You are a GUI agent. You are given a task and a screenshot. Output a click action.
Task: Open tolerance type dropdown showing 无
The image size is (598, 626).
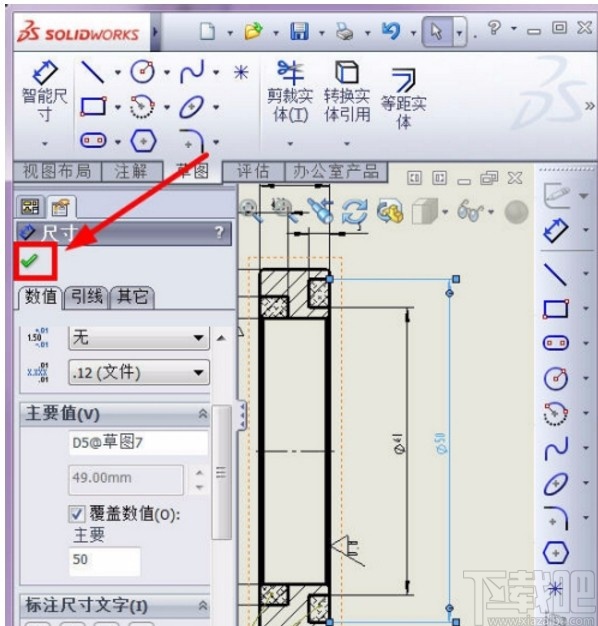[139, 338]
